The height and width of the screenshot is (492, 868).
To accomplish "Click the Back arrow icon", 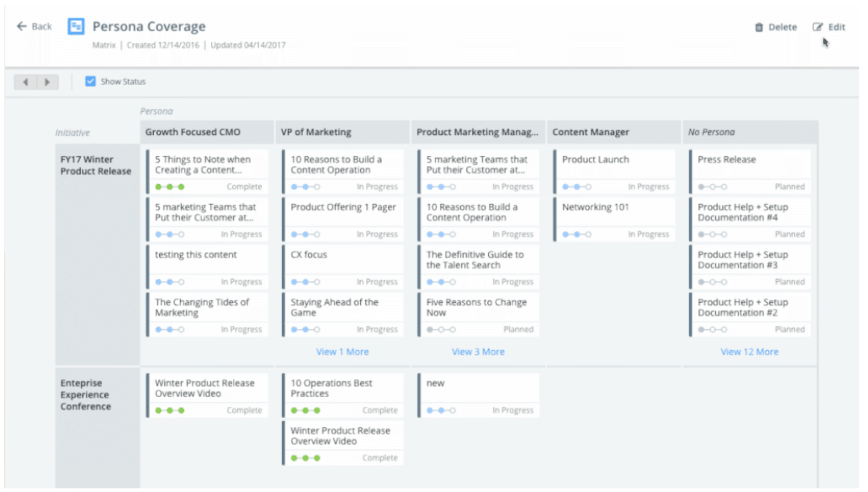I will pyautogui.click(x=21, y=26).
